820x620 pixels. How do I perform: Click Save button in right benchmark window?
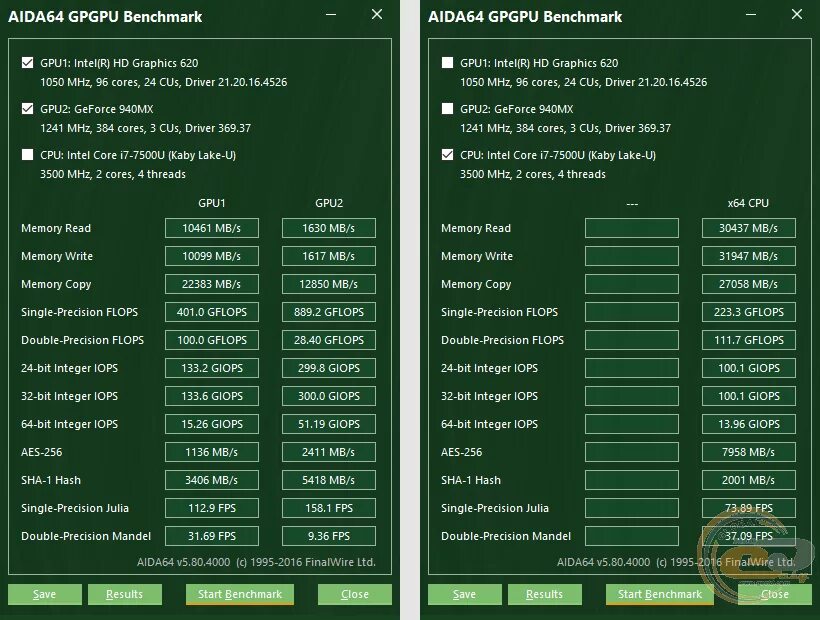464,594
